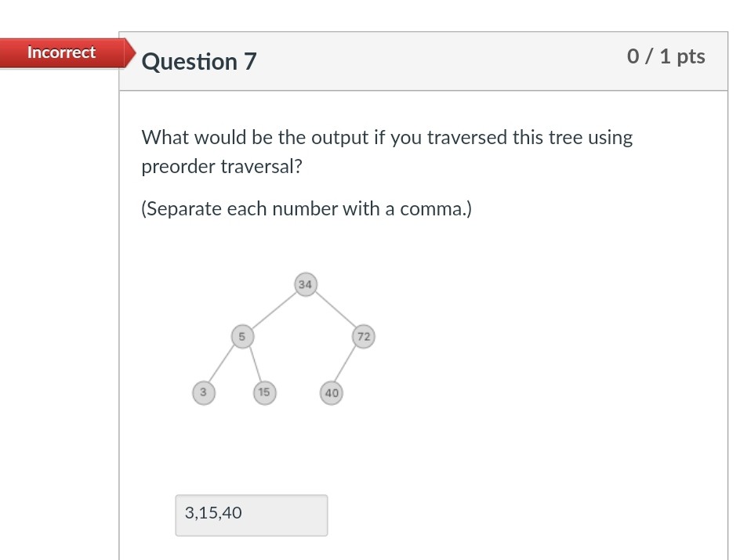
Task: Click the edge connecting 5 to 3
Action: [x=221, y=363]
